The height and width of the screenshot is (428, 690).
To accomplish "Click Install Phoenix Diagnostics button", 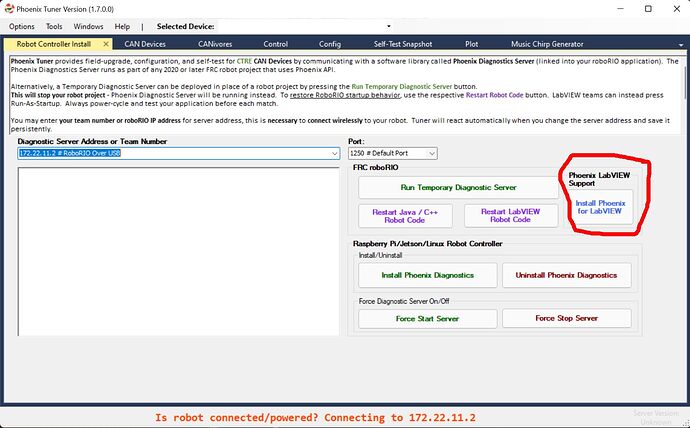I will (427, 275).
